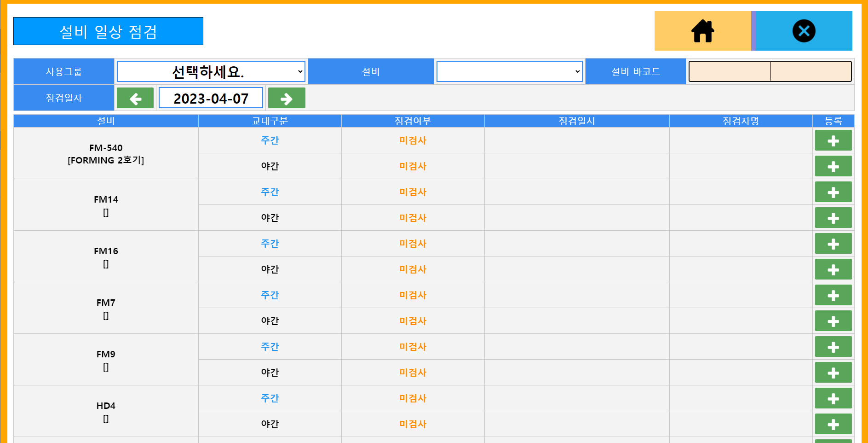Click the home icon button
868x443 pixels.
coord(702,31)
